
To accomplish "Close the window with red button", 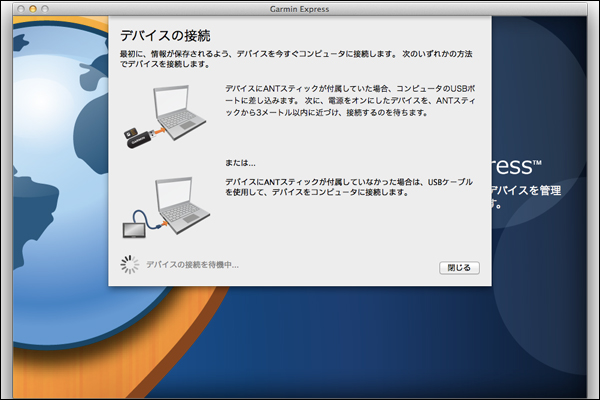I will click(x=21, y=9).
